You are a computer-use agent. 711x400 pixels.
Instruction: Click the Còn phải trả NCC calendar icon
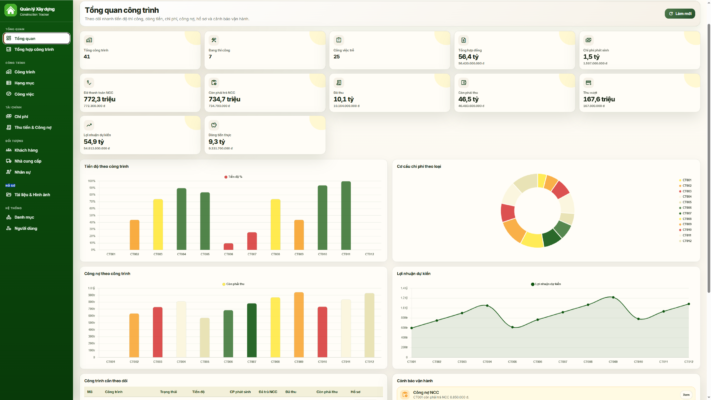[x=214, y=83]
